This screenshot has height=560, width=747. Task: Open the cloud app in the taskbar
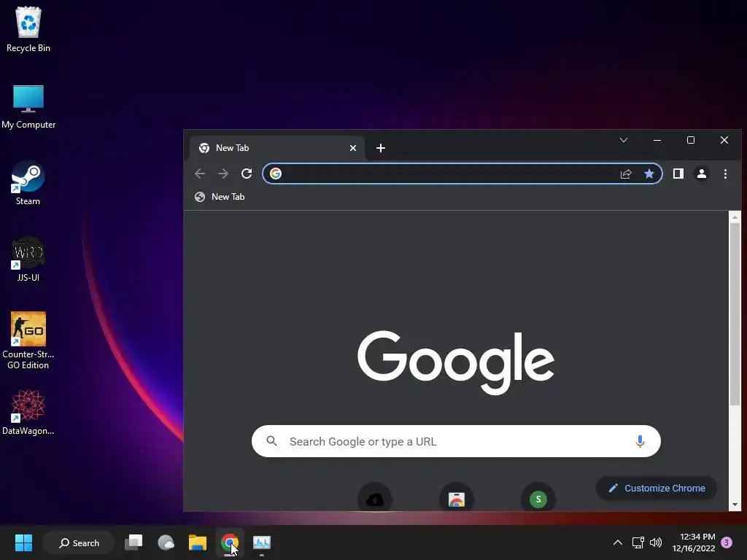[x=166, y=542]
